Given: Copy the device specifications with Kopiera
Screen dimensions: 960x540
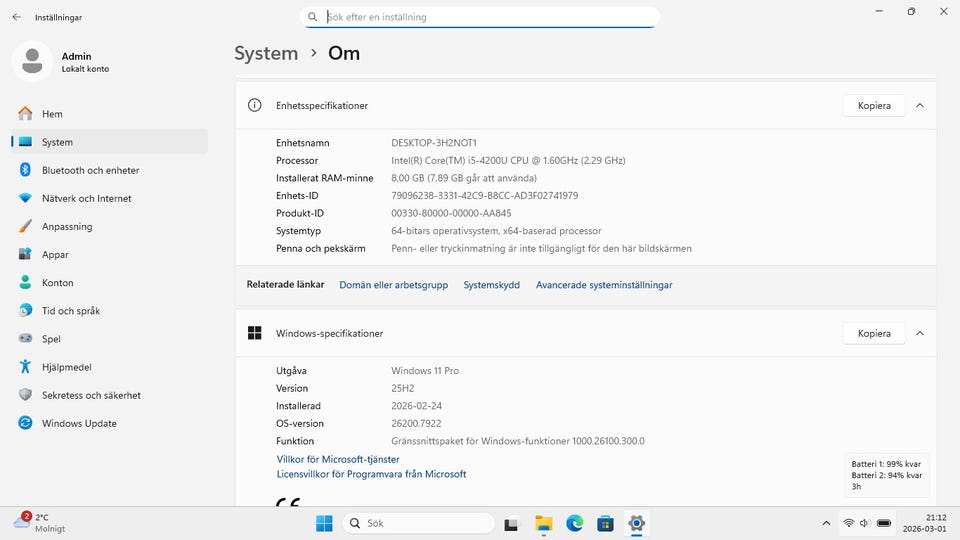Looking at the screenshot, I should (x=873, y=105).
